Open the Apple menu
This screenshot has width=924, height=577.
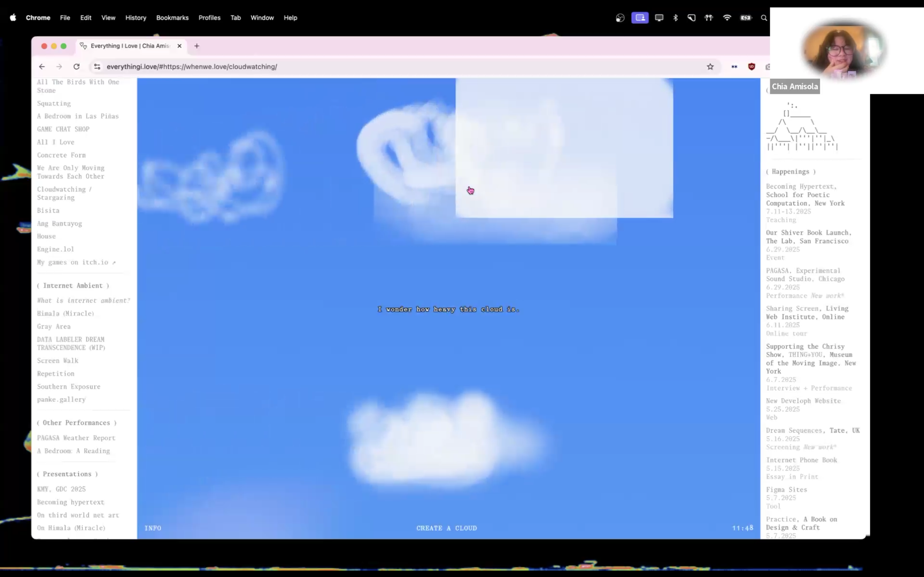13,17
